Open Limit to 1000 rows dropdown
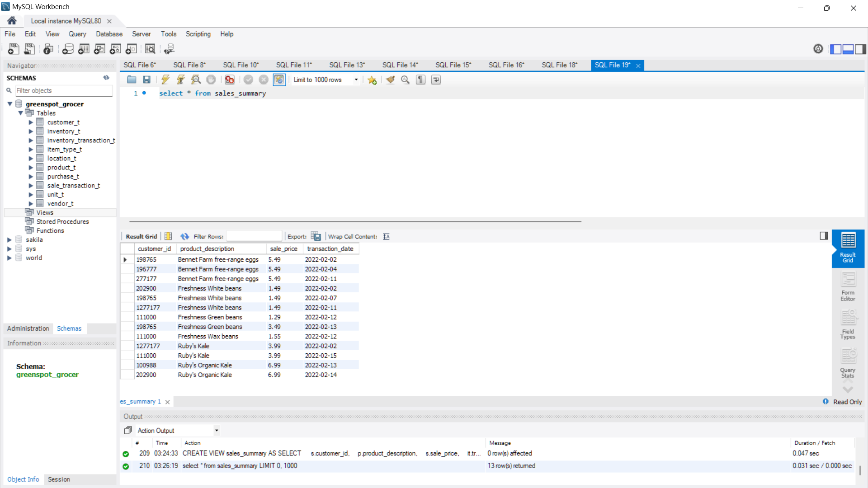The width and height of the screenshot is (868, 488). tap(356, 80)
